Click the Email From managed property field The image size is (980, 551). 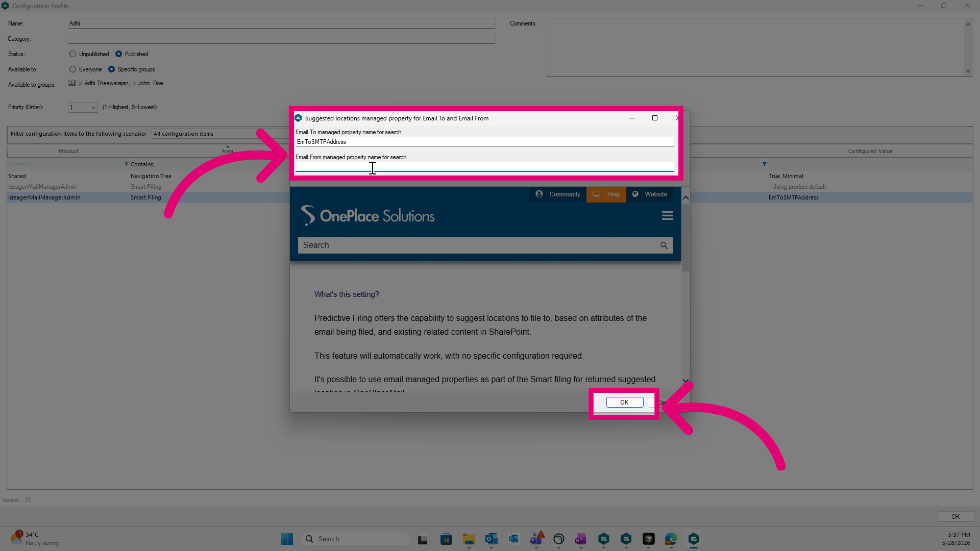(484, 167)
